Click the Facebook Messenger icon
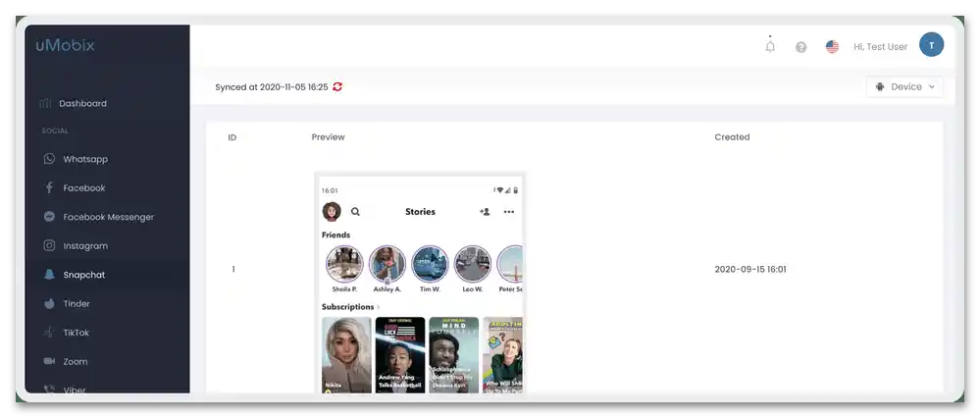This screenshot has width=980, height=418. pos(49,217)
